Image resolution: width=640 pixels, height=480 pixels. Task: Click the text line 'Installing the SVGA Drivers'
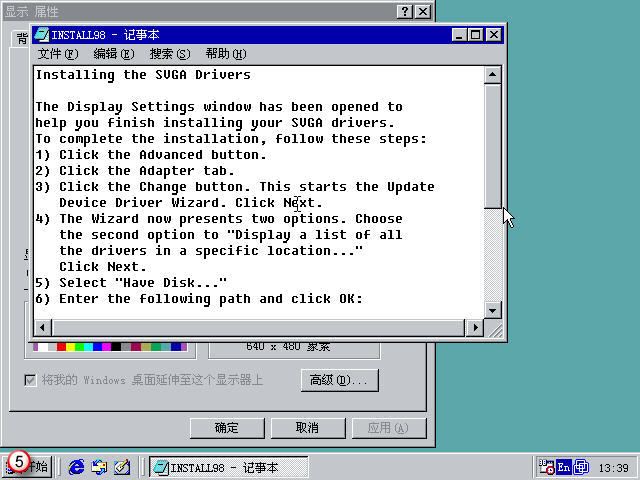[143, 75]
